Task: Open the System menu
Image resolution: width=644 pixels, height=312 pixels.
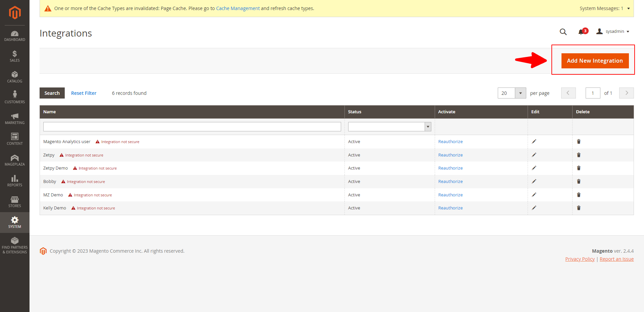Action: [x=15, y=223]
